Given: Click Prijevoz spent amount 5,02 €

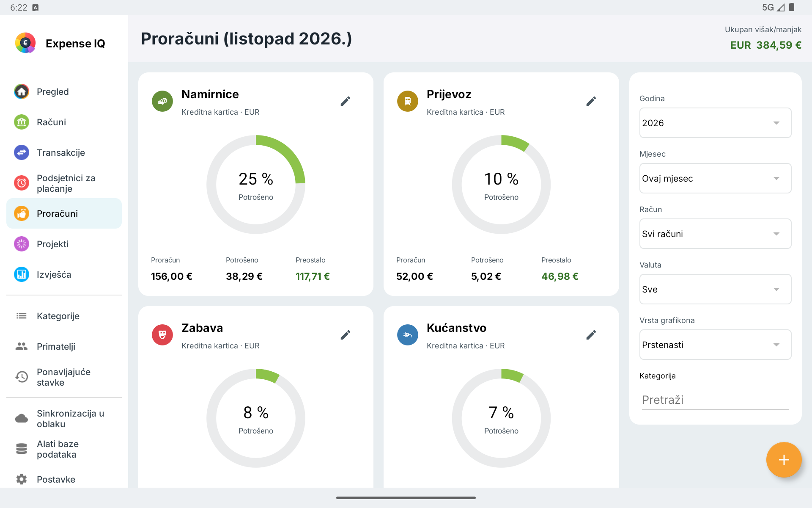Looking at the screenshot, I should (486, 276).
